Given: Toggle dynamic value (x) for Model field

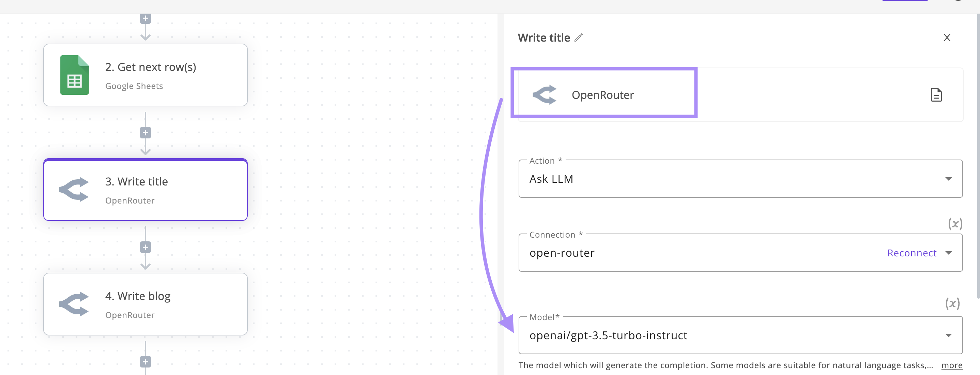Looking at the screenshot, I should (953, 303).
